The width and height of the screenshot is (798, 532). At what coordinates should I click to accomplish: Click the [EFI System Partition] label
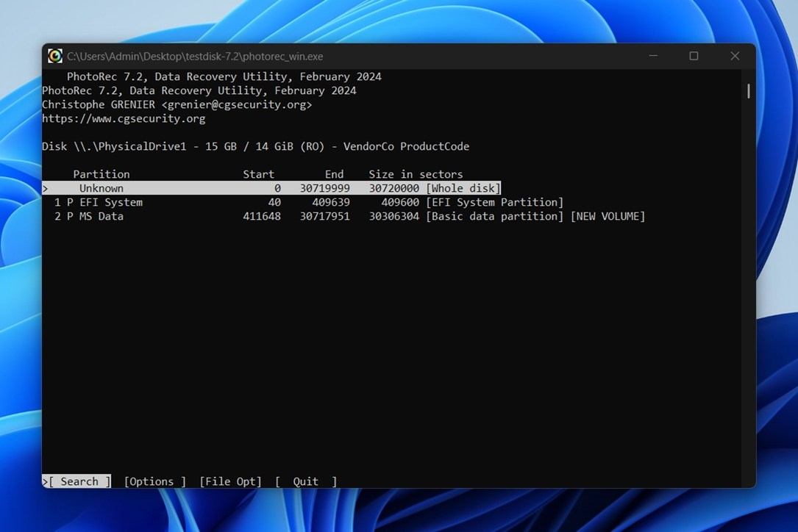(x=495, y=202)
